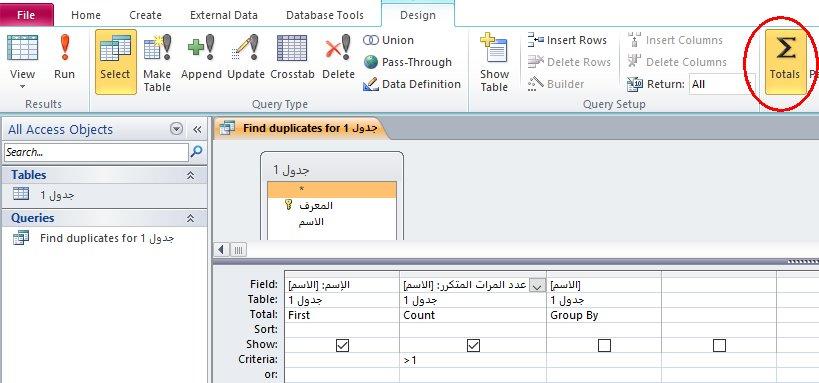Open the All Access Objects dropdown arrow
Screen dimensions: 819x383
point(177,129)
